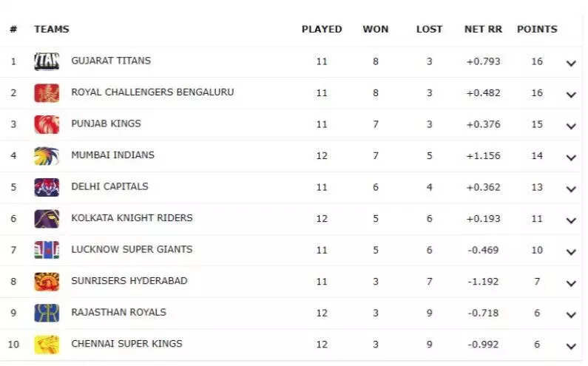
Task: Expand the Chennai Super Kings row chevron
Action: (571, 347)
